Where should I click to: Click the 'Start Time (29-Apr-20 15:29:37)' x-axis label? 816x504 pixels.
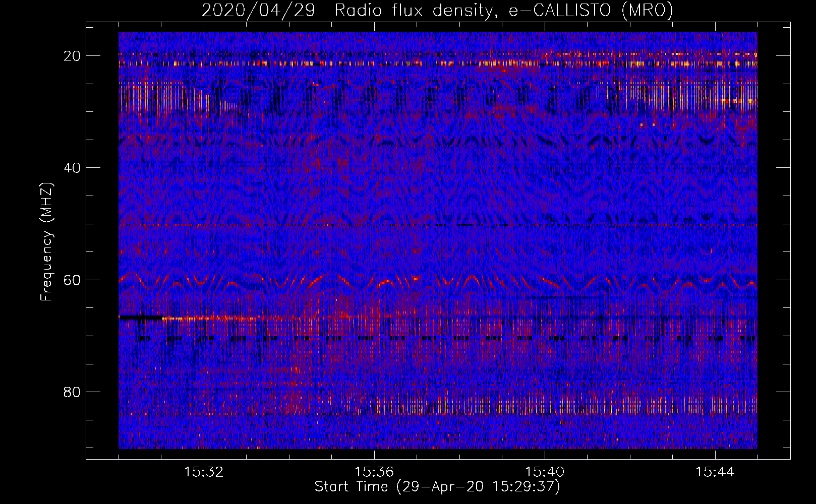tap(437, 487)
